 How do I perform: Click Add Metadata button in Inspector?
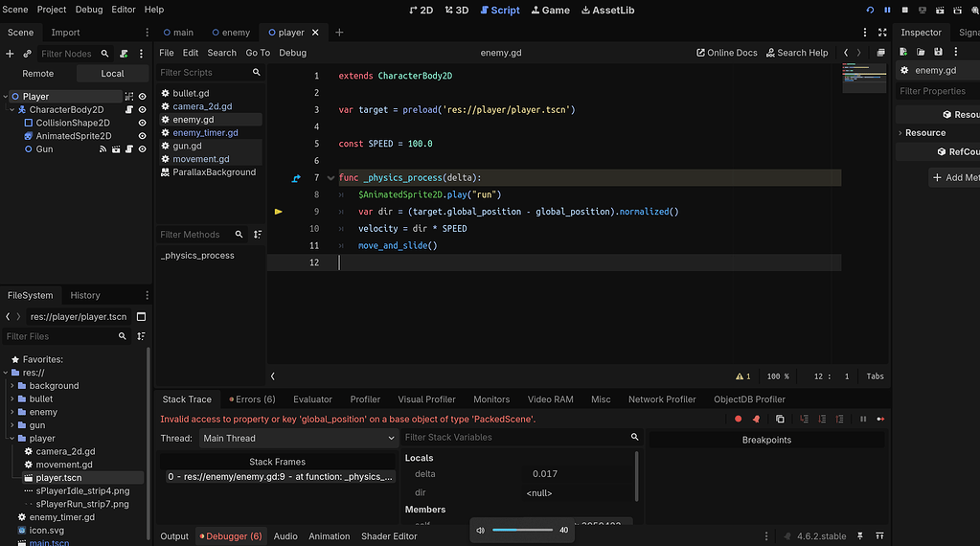954,178
